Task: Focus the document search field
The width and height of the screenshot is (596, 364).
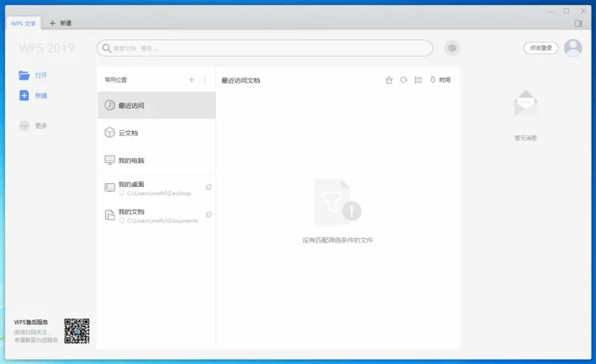Action: coord(264,48)
